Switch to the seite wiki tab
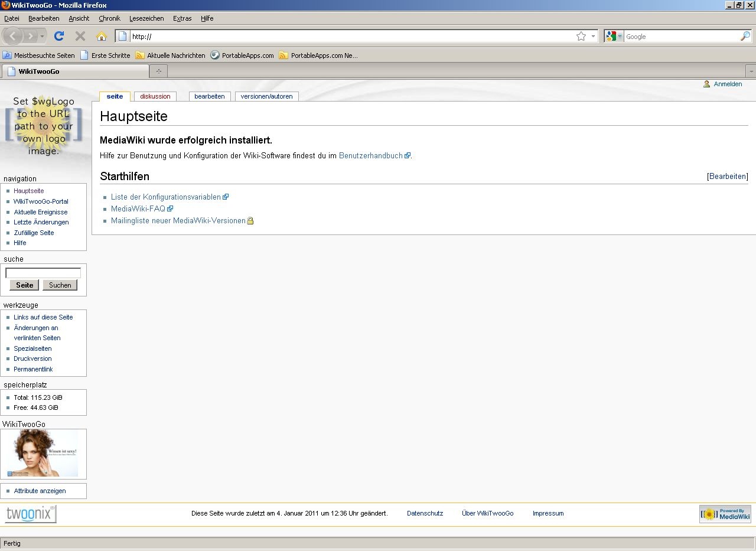The width and height of the screenshot is (756, 551). (x=115, y=96)
